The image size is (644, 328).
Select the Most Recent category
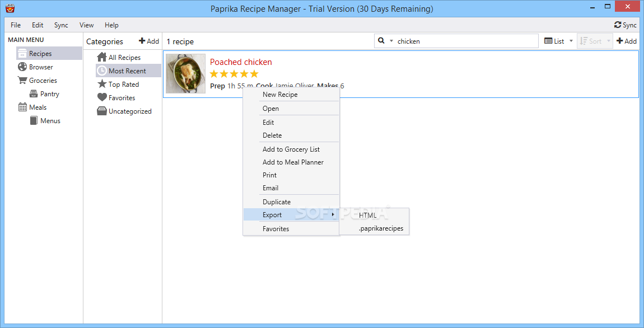point(128,71)
